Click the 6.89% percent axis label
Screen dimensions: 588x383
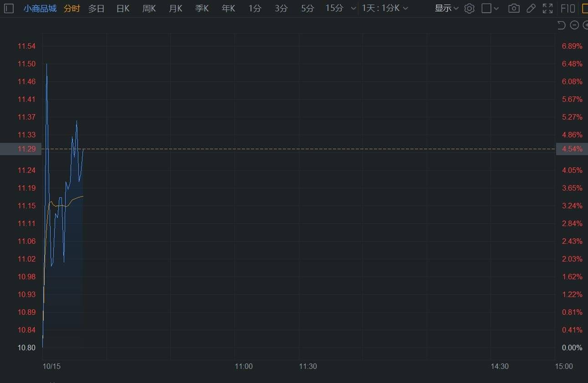(x=572, y=46)
